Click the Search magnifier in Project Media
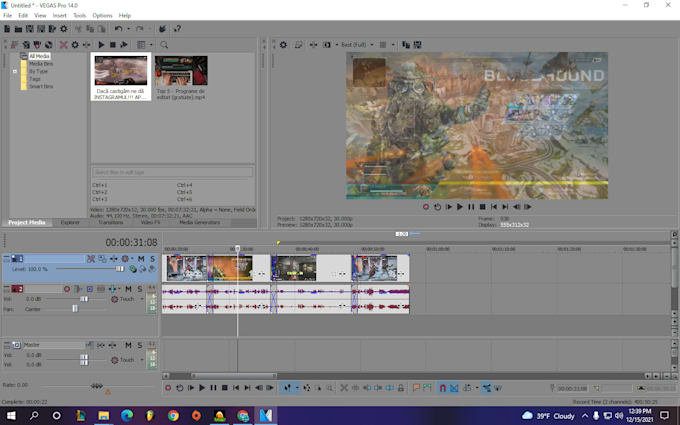The height and width of the screenshot is (425, 680). [x=164, y=45]
